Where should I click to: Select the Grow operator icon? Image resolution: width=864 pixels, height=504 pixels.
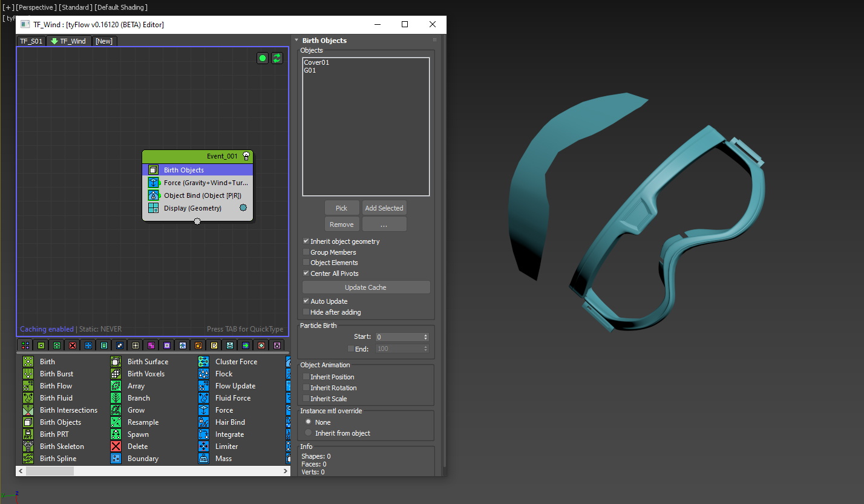pyautogui.click(x=116, y=410)
